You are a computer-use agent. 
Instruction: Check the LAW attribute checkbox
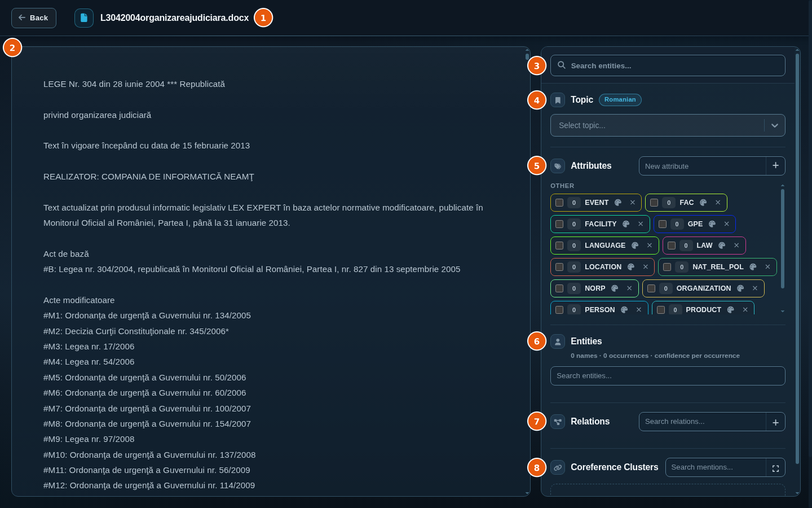coord(672,246)
